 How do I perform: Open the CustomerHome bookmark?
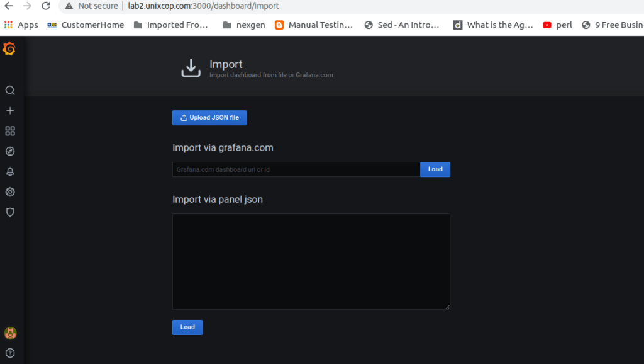[x=86, y=25]
